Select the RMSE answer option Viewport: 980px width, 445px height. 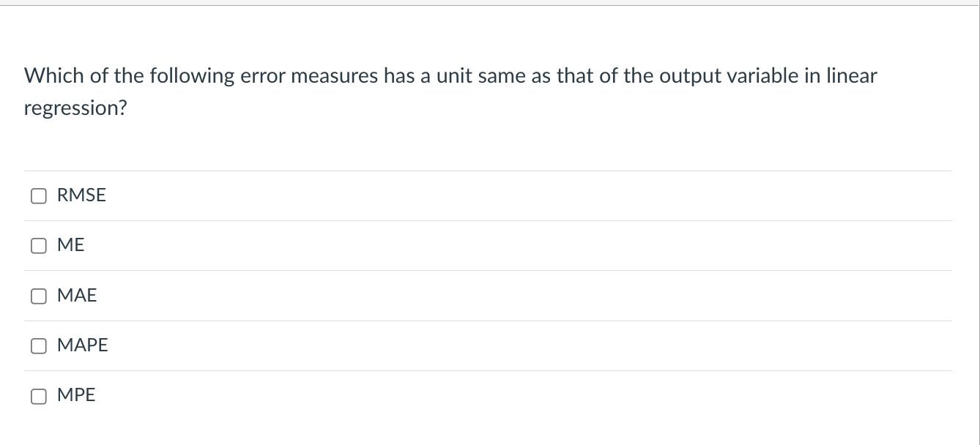39,195
